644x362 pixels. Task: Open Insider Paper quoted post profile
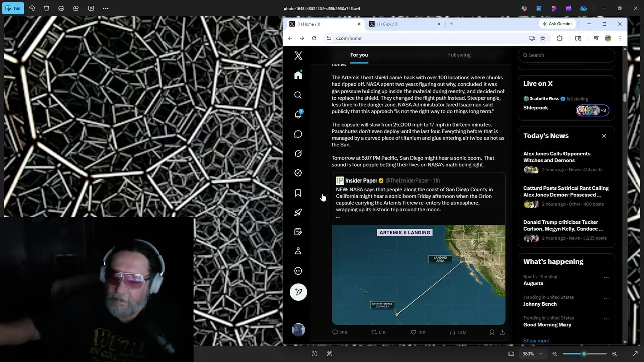tap(361, 180)
